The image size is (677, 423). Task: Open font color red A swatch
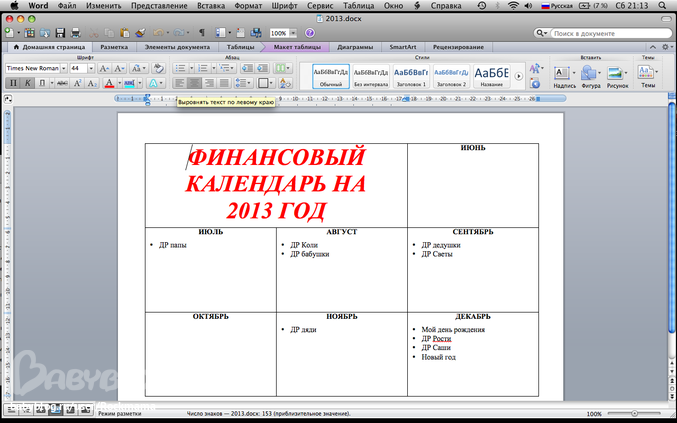[110, 83]
